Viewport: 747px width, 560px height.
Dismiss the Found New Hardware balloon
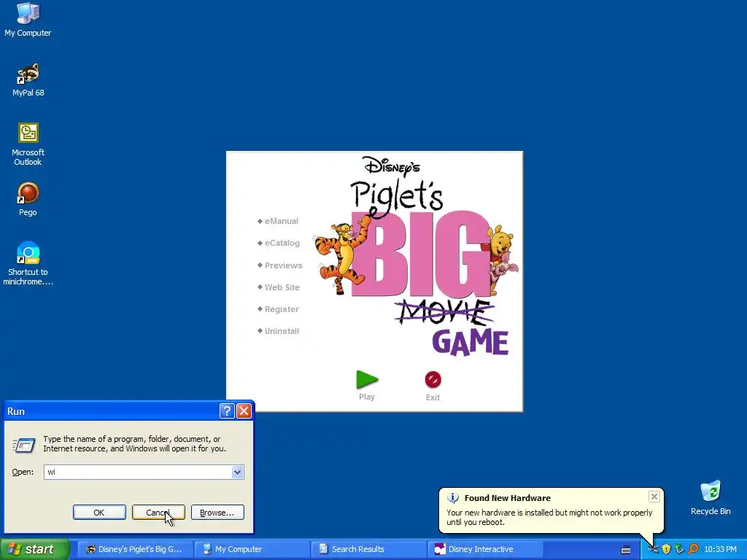[654, 497]
